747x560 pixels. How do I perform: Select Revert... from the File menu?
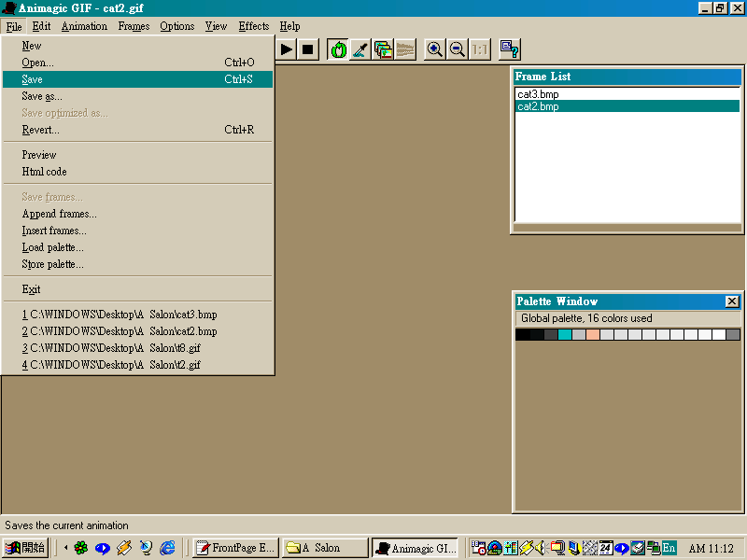pyautogui.click(x=137, y=130)
